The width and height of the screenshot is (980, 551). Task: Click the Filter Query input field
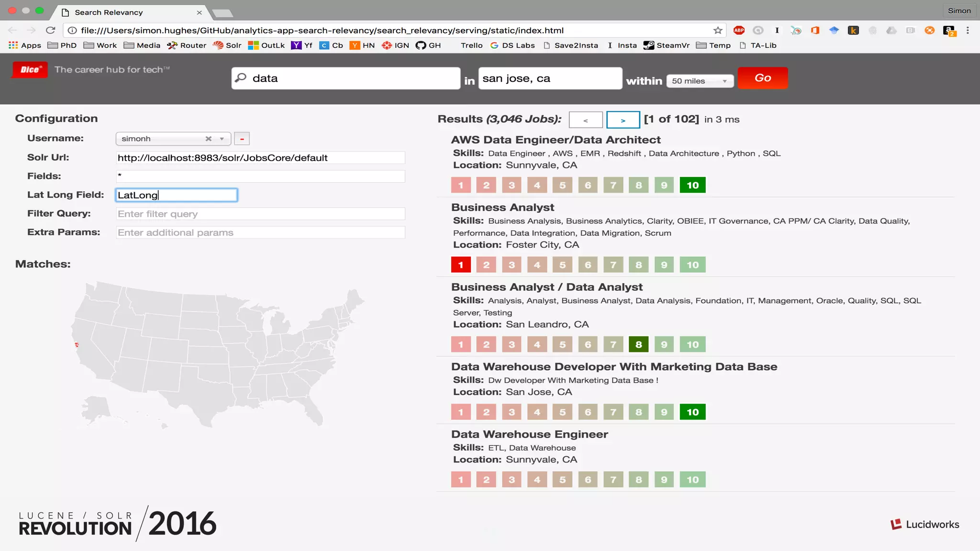260,214
